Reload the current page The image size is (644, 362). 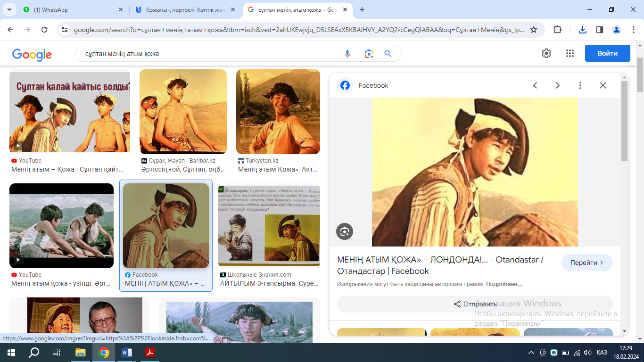[x=44, y=30]
